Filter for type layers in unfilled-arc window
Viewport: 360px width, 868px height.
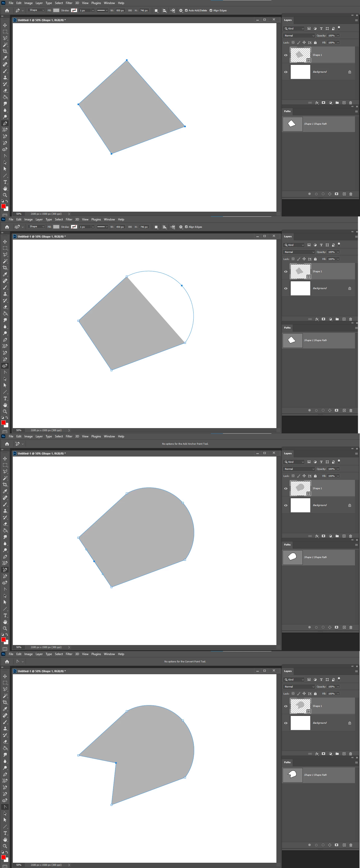click(x=321, y=245)
